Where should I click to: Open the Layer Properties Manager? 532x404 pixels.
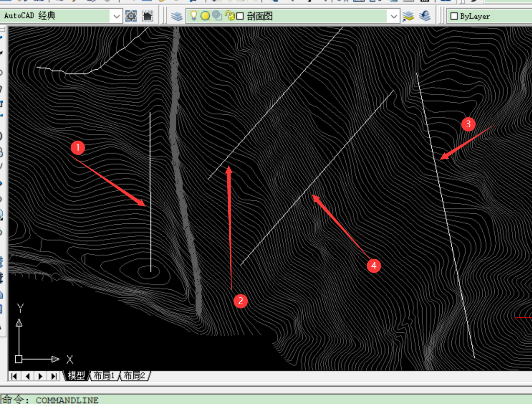(177, 16)
